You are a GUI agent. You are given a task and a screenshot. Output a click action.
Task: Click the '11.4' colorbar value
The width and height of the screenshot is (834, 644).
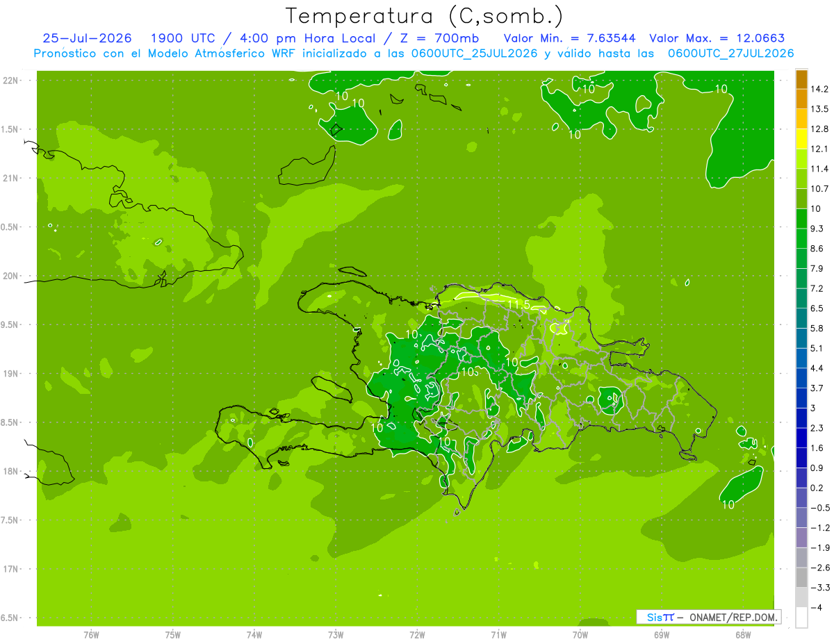tap(819, 169)
